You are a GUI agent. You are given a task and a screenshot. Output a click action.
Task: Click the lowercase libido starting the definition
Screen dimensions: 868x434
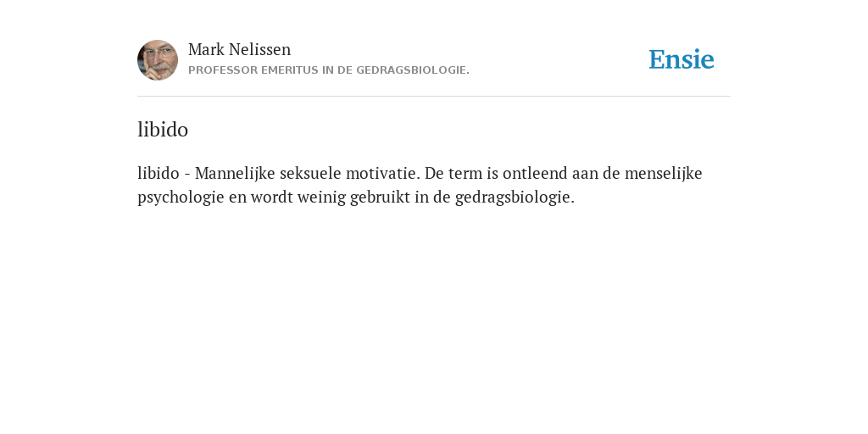point(159,173)
